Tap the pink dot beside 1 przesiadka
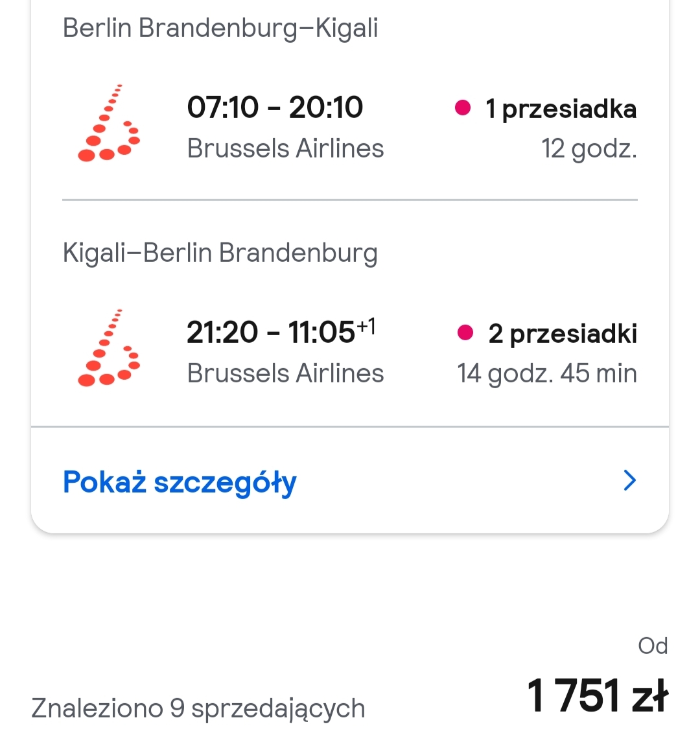 (x=463, y=108)
